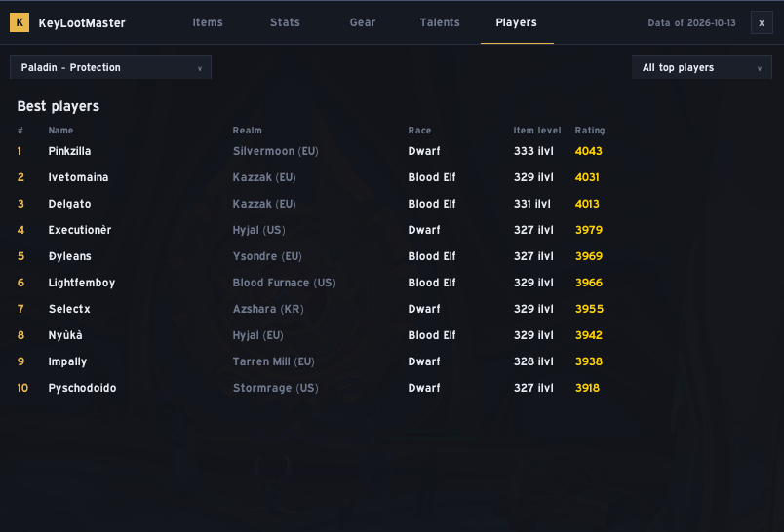Image resolution: width=784 pixels, height=532 pixels.
Task: Open the Gear tab
Action: pos(363,22)
